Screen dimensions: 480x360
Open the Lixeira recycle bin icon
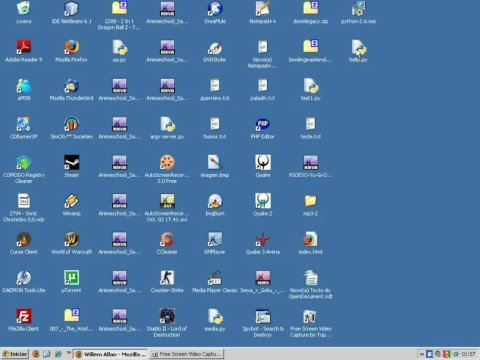coord(24,12)
